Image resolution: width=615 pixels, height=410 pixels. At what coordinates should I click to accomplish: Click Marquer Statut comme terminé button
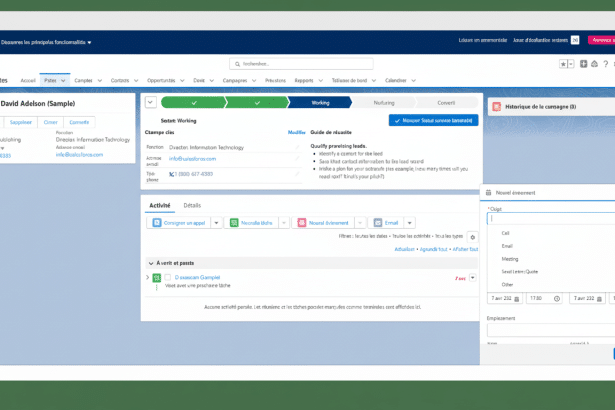point(433,120)
